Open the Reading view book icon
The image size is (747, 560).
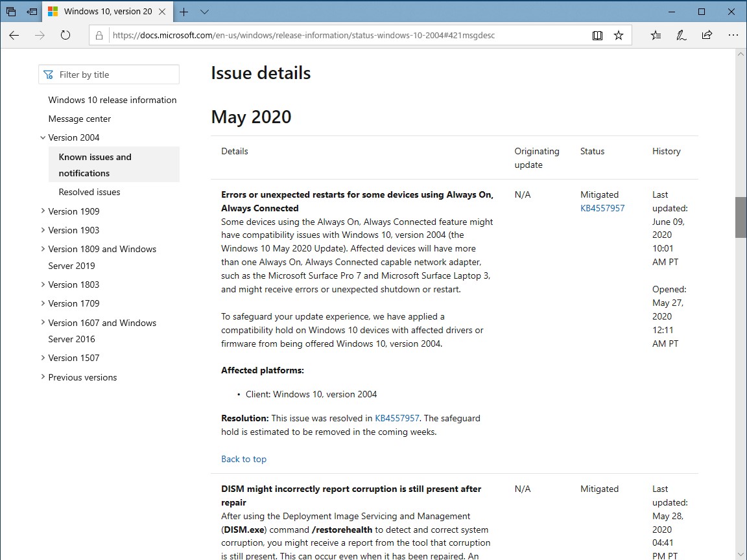coord(598,36)
